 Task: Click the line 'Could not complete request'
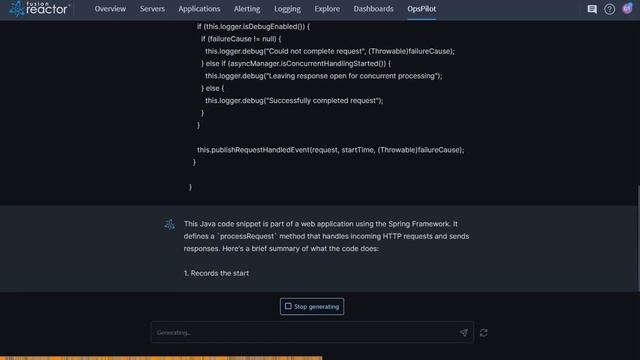[x=330, y=51]
